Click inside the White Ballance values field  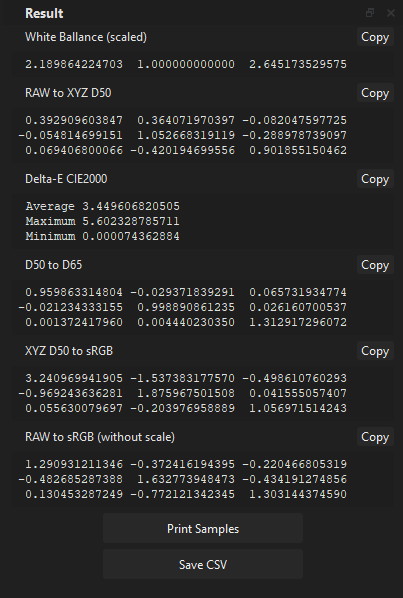click(203, 64)
